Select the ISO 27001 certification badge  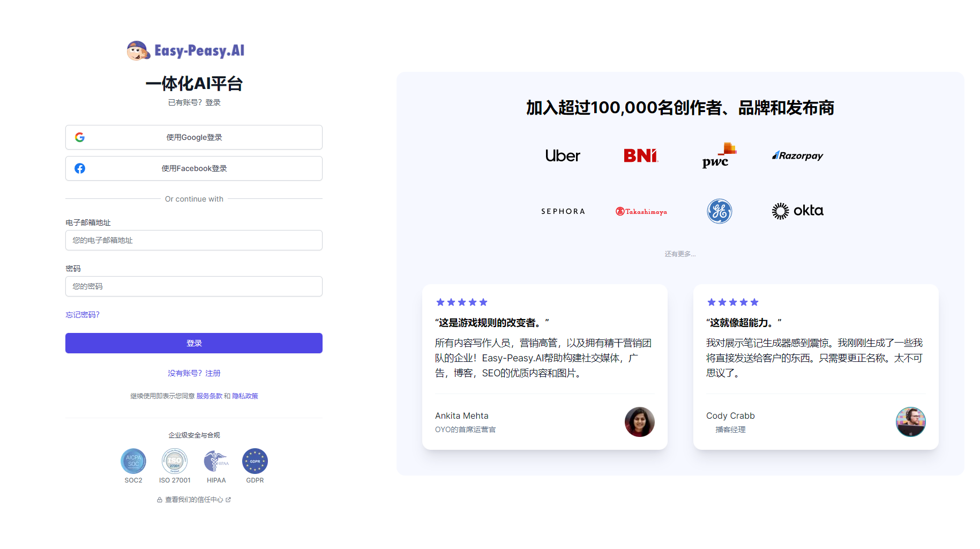pyautogui.click(x=174, y=461)
